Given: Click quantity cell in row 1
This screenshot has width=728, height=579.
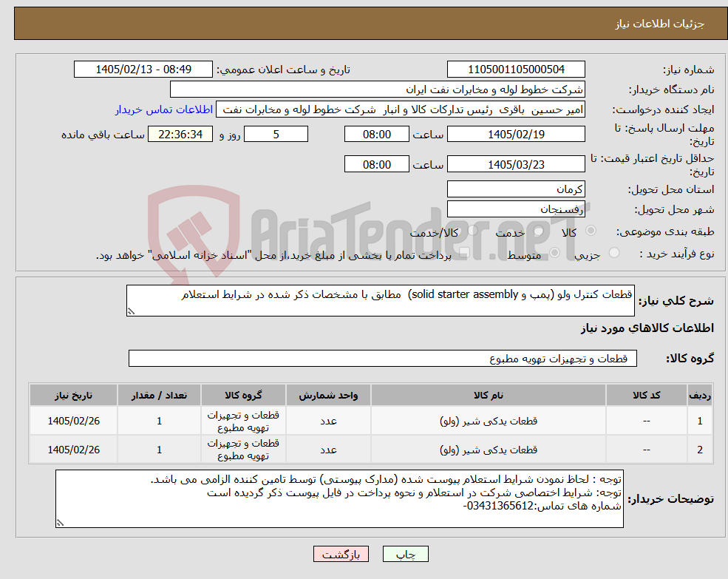Looking at the screenshot, I should (x=159, y=421).
